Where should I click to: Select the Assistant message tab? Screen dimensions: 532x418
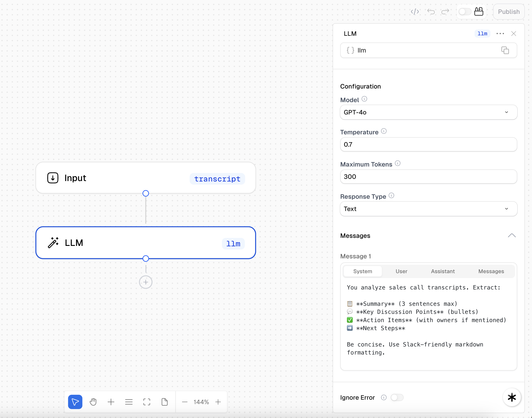coord(443,271)
